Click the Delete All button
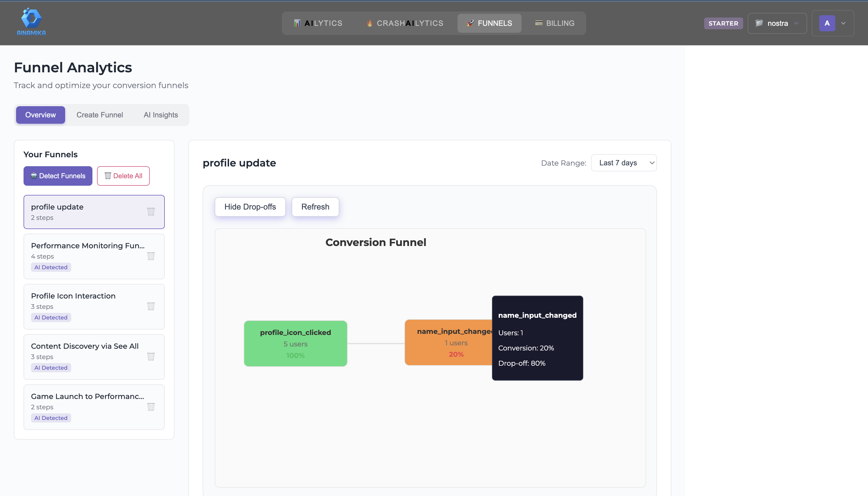868x496 pixels. [123, 176]
